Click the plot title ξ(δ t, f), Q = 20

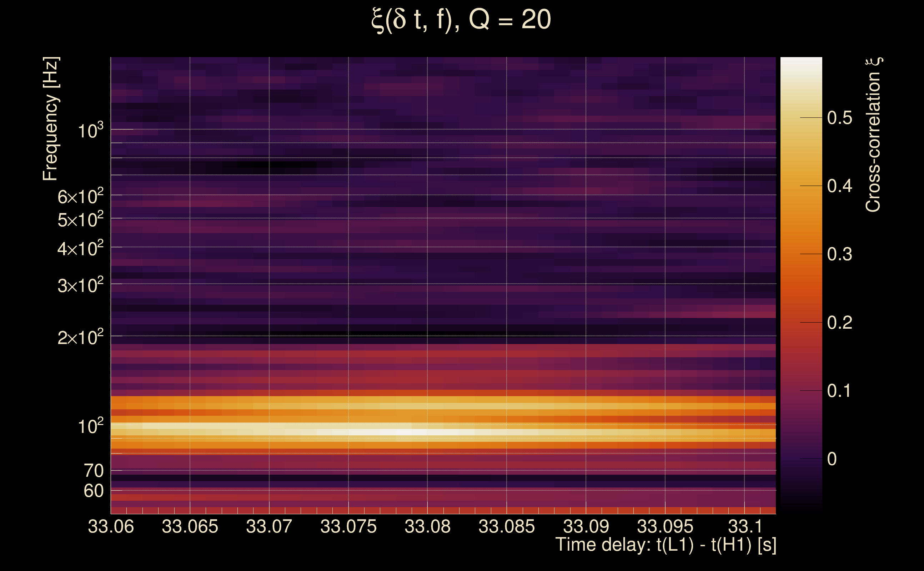click(461, 20)
